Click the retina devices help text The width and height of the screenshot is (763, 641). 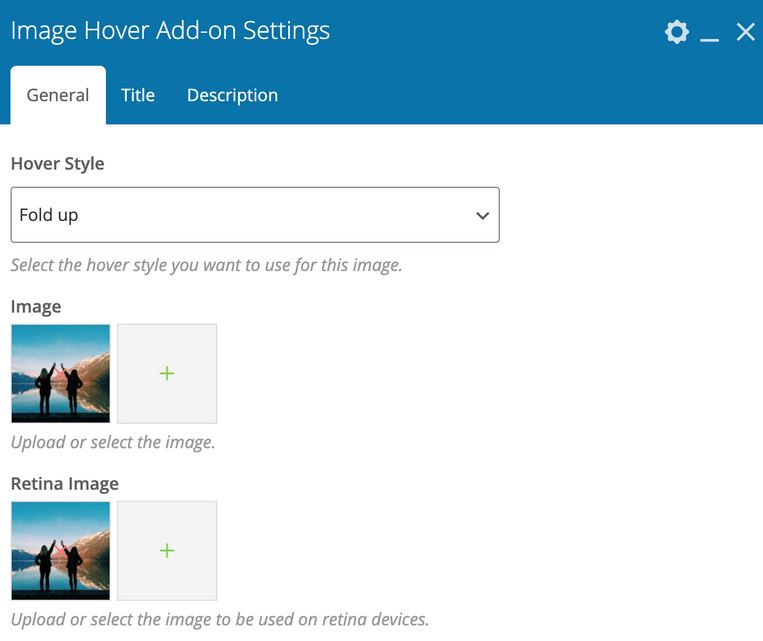(220, 619)
